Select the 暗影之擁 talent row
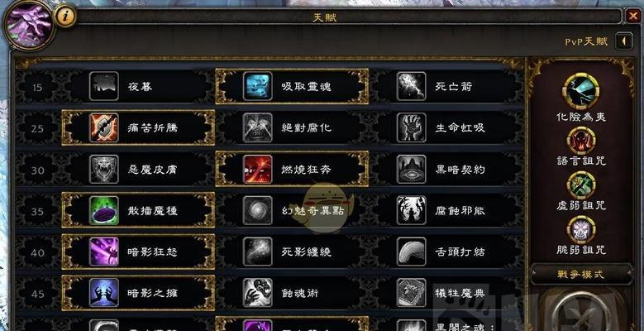Screen dimensions: 644x331 click(138, 293)
